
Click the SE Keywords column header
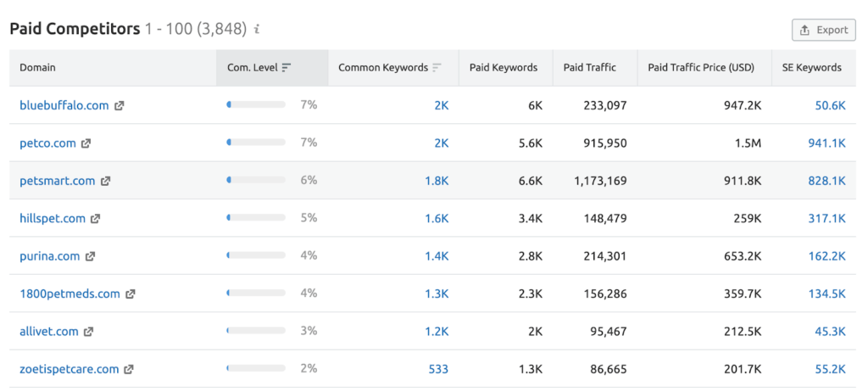click(x=812, y=68)
